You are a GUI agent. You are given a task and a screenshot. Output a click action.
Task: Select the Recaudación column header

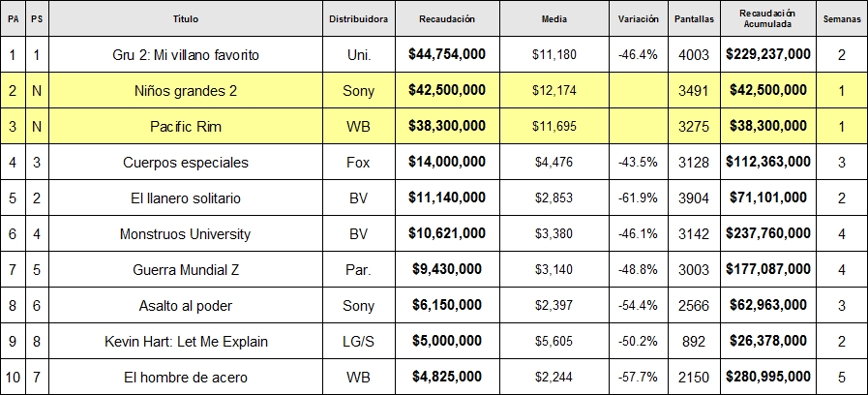[447, 18]
